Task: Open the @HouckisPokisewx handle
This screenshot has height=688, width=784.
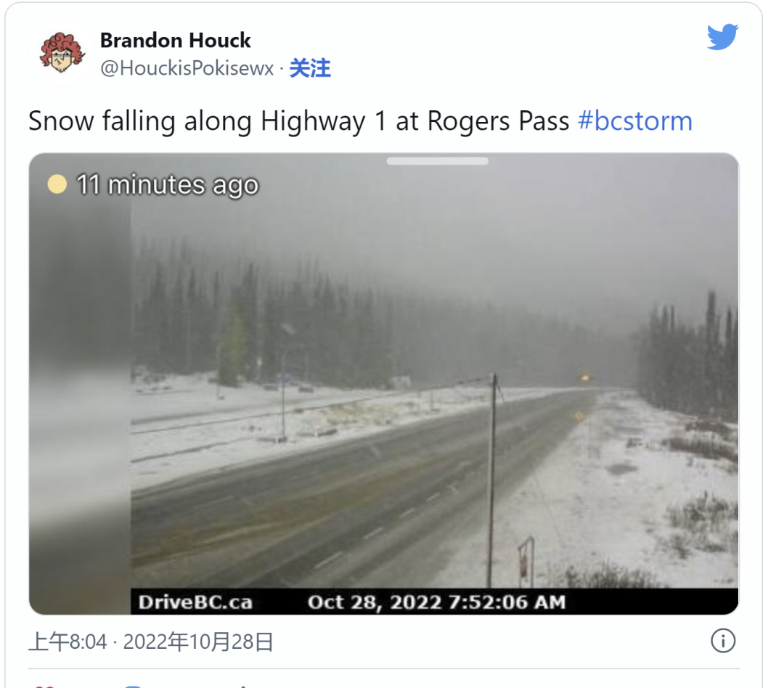Action: 187,68
